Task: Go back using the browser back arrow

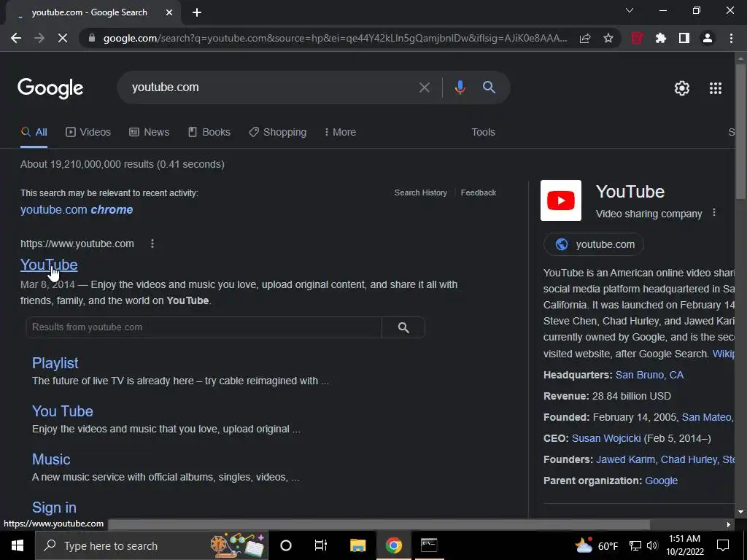Action: click(x=16, y=38)
